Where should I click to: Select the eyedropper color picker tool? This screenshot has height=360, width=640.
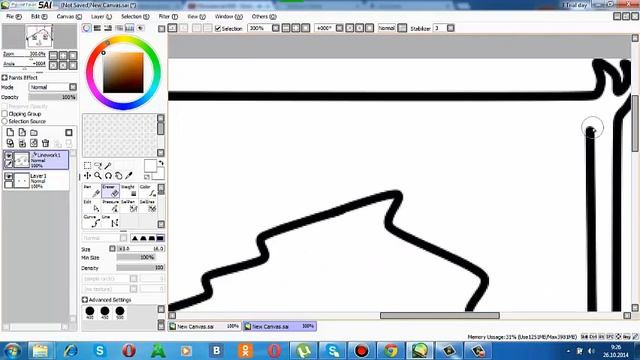(x=129, y=176)
